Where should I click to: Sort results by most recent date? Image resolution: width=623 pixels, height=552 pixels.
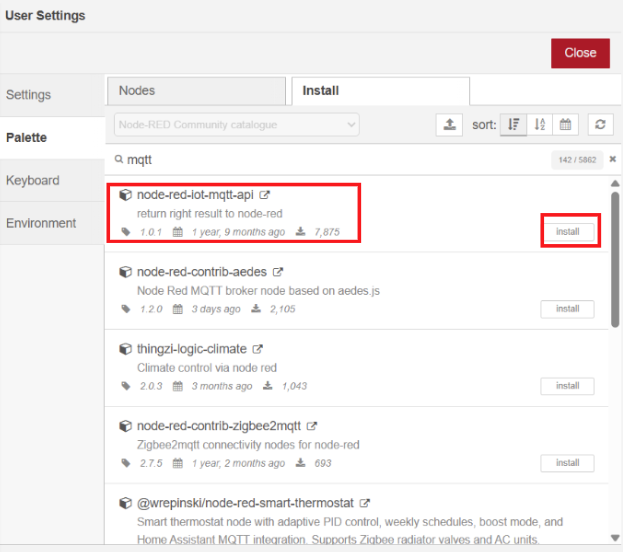(x=565, y=125)
